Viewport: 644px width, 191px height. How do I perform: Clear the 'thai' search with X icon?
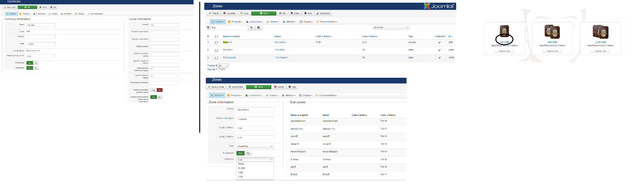click(259, 27)
